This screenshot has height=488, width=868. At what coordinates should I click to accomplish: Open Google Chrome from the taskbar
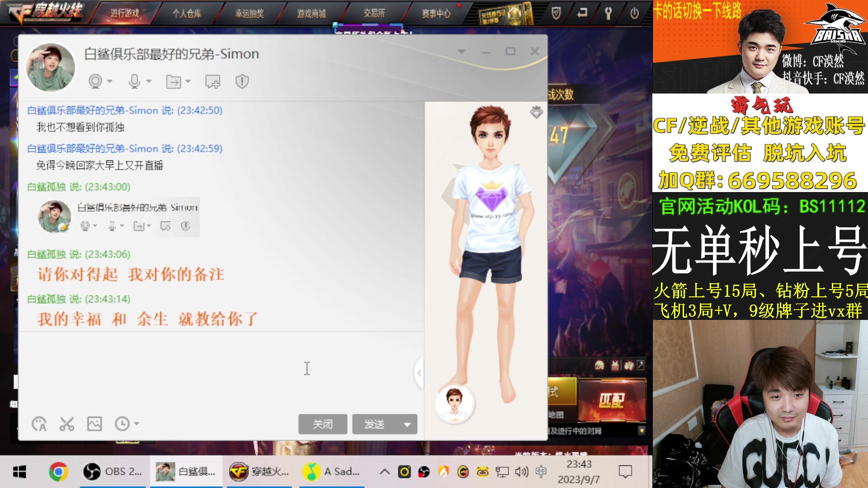(58, 472)
